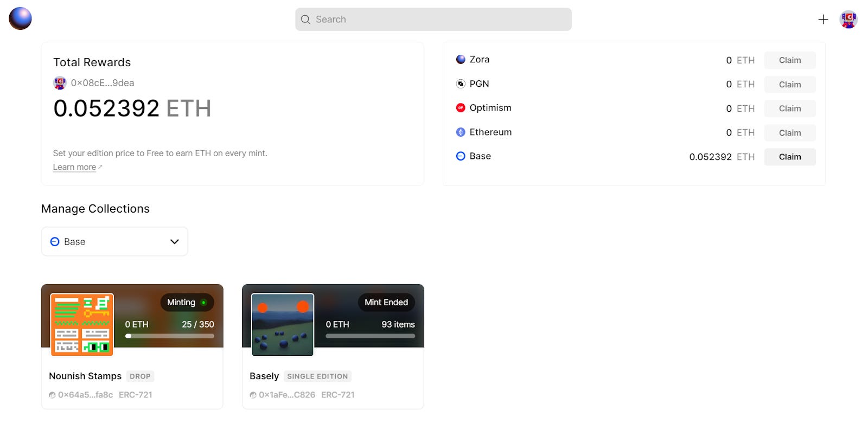Click the DROP tag

(x=140, y=376)
